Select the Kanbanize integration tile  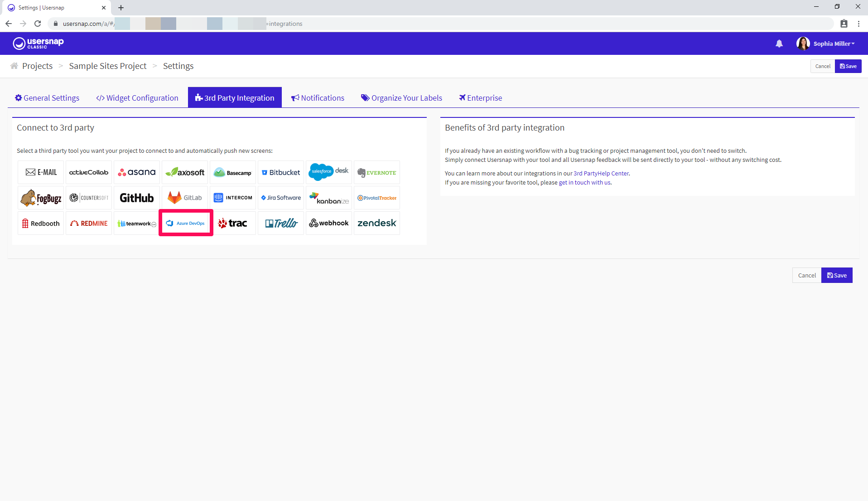(x=329, y=198)
